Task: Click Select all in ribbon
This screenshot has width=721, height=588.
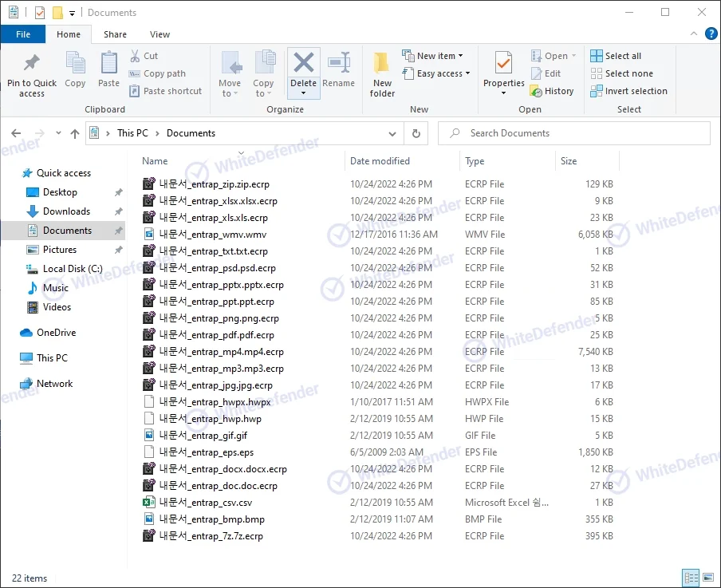Action: [616, 56]
